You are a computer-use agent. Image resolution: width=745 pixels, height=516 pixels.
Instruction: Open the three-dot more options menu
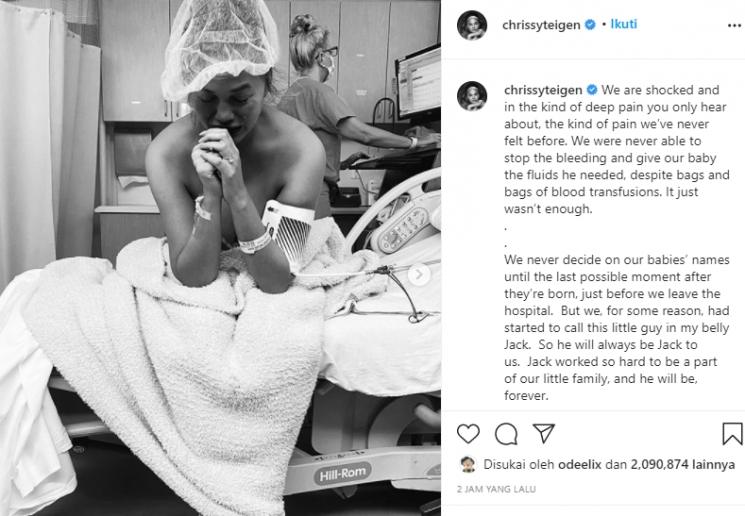click(x=734, y=25)
